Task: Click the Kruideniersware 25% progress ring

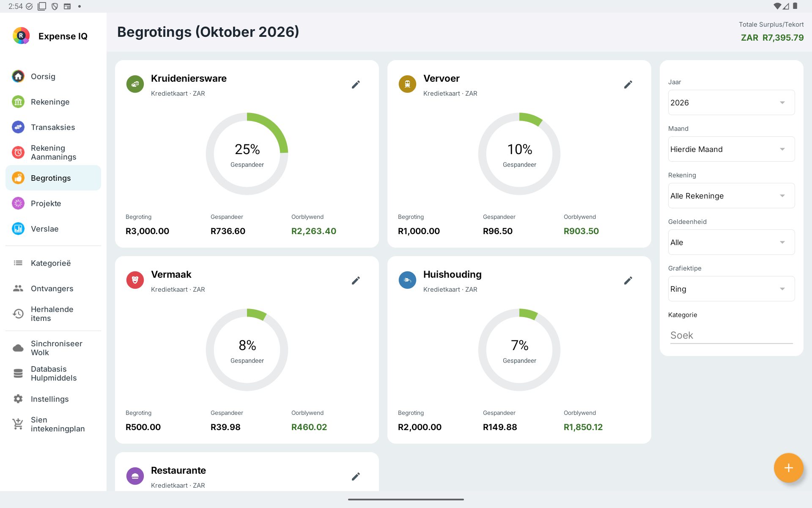Action: [x=247, y=154]
